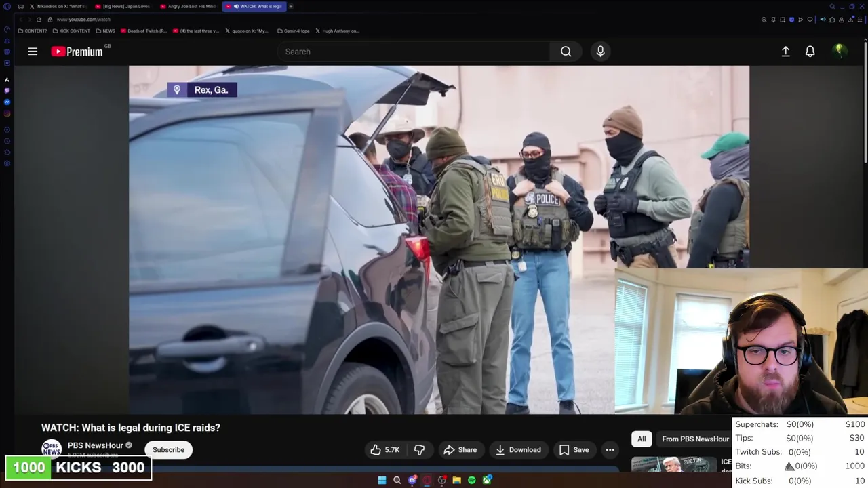The image size is (868, 488).
Task: Open history clock in Opera sidebar
Action: tap(7, 141)
